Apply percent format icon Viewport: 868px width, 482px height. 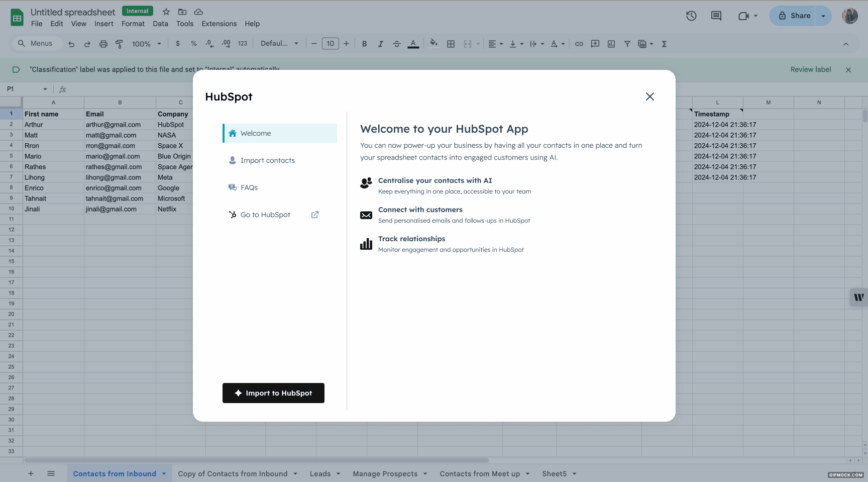[194, 44]
